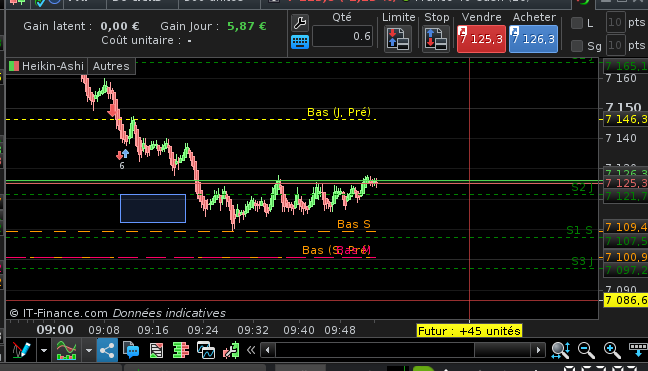This screenshot has height=371, width=648.
Task: Open the Autres menu
Action: tap(111, 66)
